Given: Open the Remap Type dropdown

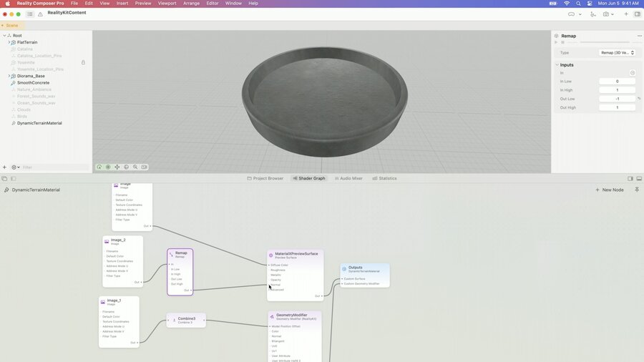Looking at the screenshot, I should [618, 52].
